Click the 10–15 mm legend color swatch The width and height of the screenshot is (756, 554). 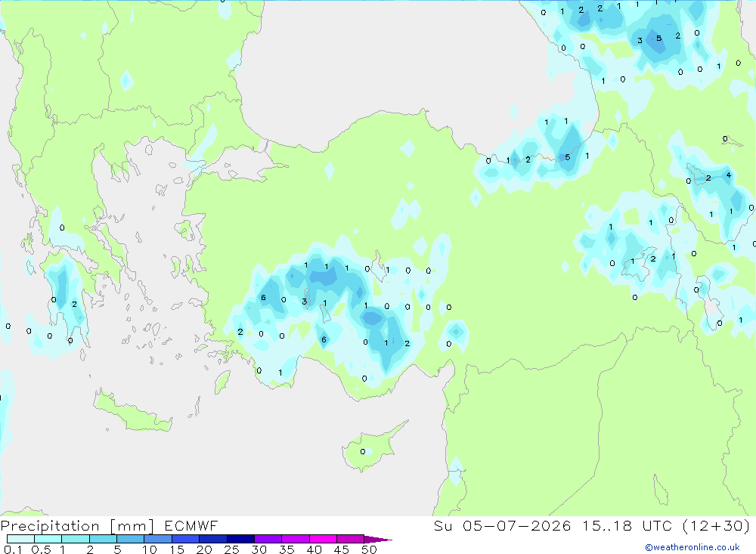[x=158, y=539]
